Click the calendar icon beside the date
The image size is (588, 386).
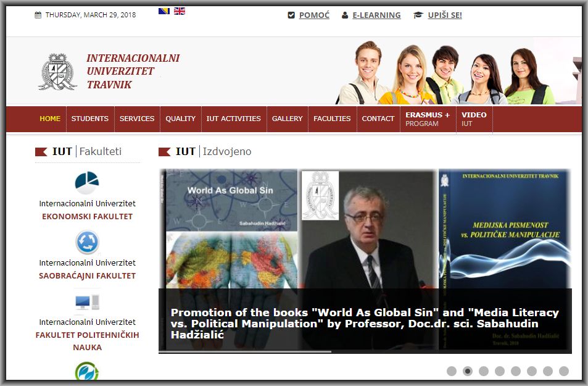pos(38,15)
